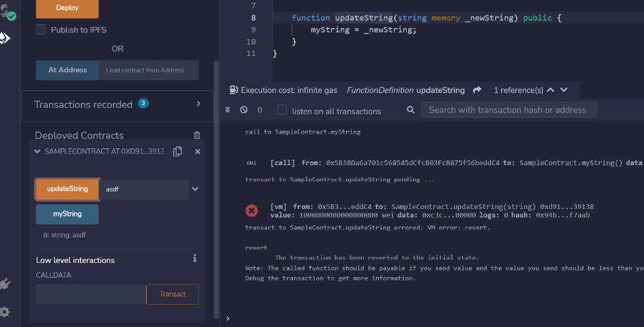This screenshot has width=644, height=327.
Task: Click the Transact button
Action: [172, 294]
